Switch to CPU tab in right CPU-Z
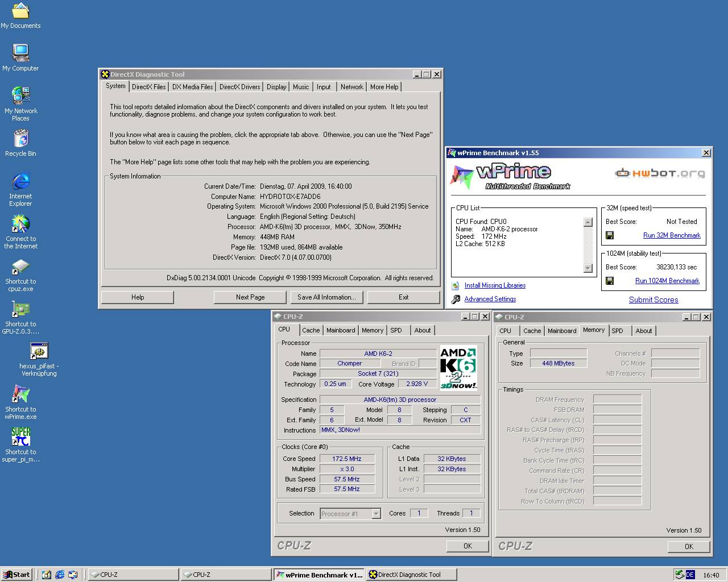 coord(506,331)
